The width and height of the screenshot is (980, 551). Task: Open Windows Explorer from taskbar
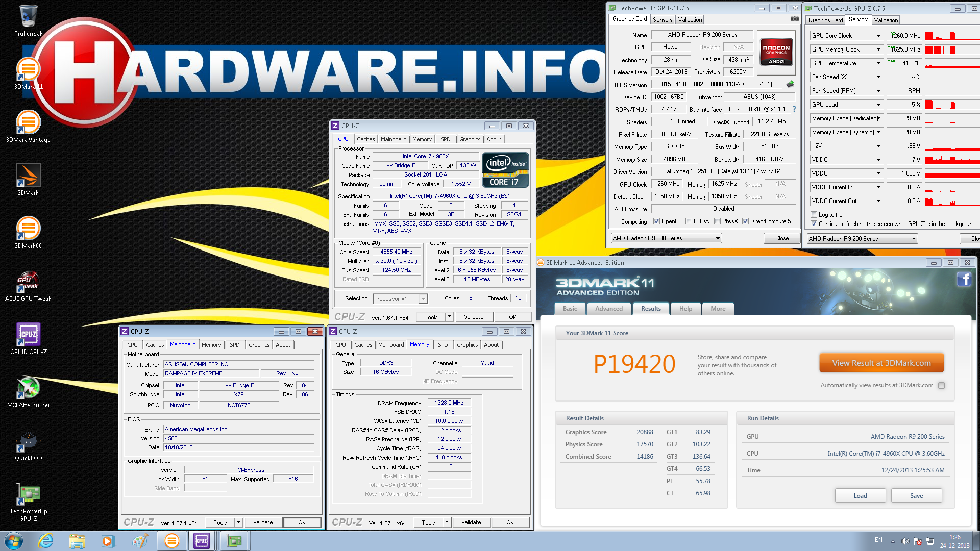(77, 541)
